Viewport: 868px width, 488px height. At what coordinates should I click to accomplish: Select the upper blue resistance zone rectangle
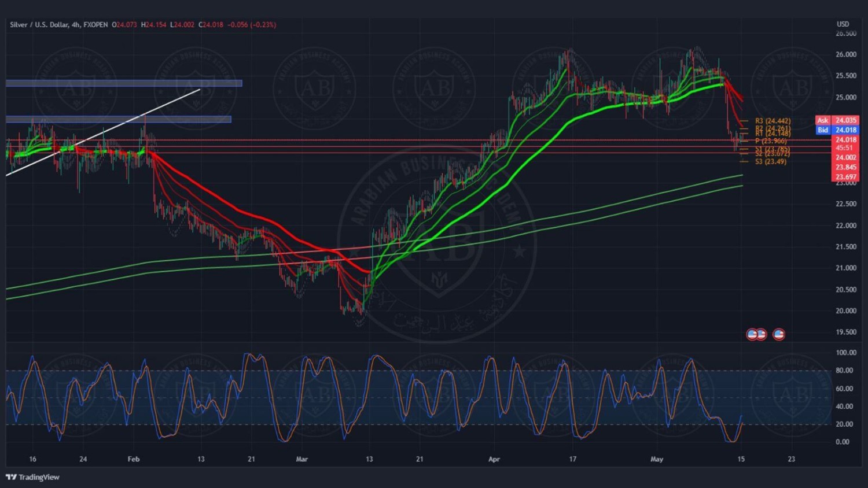tap(124, 83)
